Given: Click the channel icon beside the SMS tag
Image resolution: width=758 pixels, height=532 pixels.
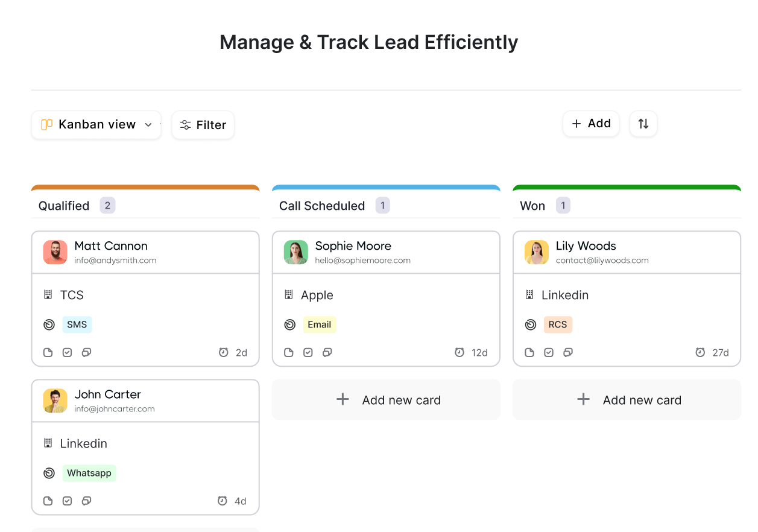Looking at the screenshot, I should [x=49, y=325].
